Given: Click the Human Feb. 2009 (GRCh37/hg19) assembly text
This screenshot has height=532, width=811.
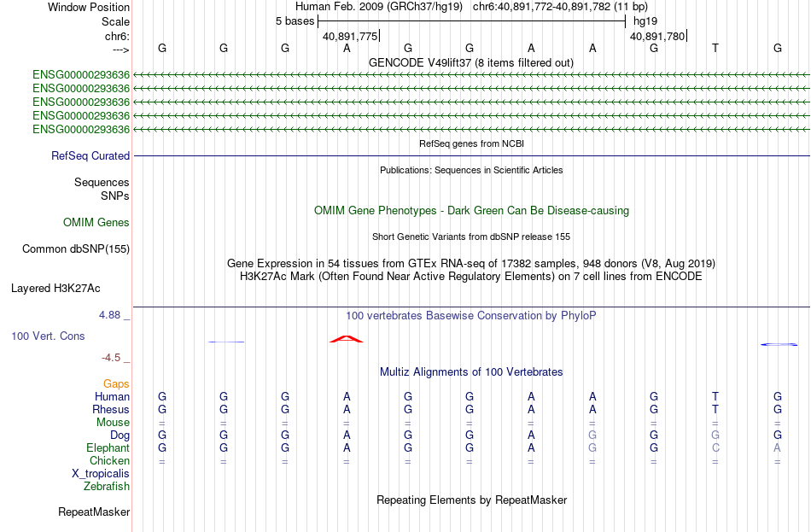Looking at the screenshot, I should tap(378, 7).
